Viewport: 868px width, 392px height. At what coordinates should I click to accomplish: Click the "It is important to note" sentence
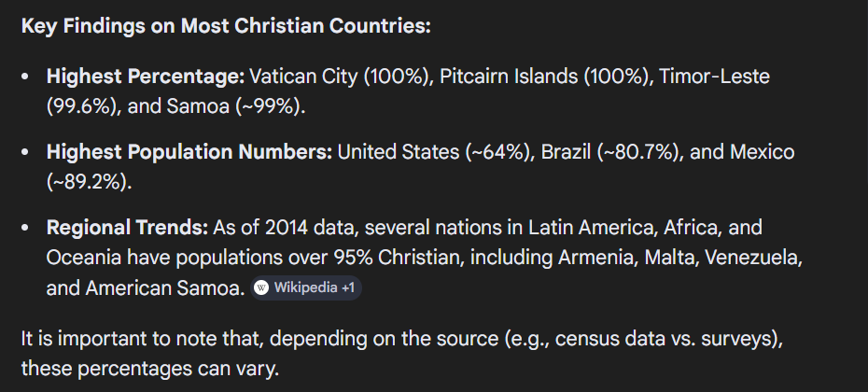131,338
